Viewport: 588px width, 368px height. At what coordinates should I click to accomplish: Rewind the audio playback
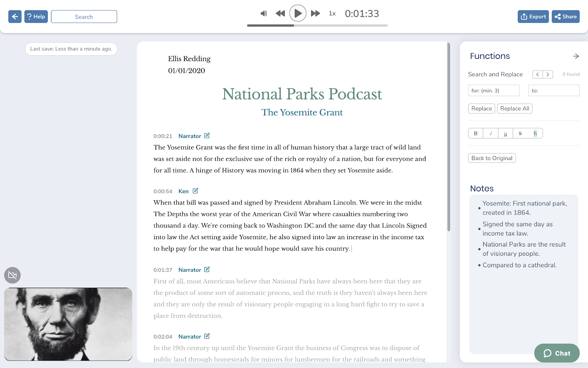click(x=280, y=14)
